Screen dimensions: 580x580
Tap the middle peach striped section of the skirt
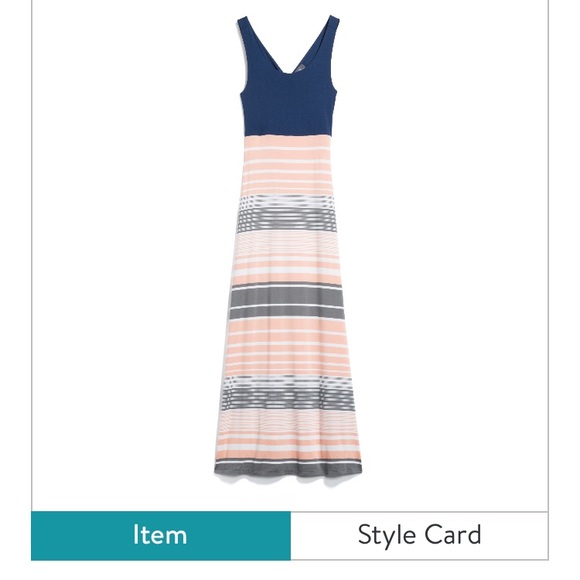(287, 347)
